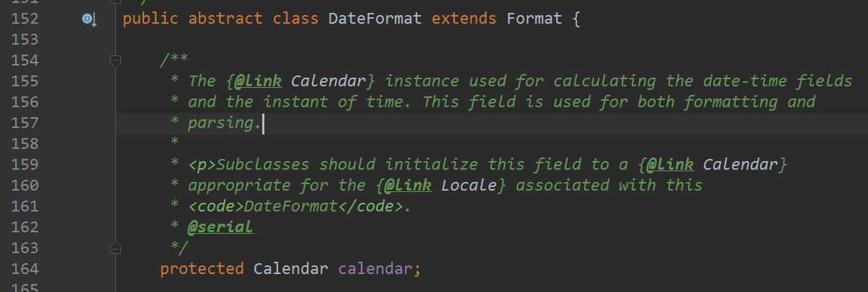Screen dimensions: 868x292
Task: Click line number 164 in the gutter
Action: point(24,269)
